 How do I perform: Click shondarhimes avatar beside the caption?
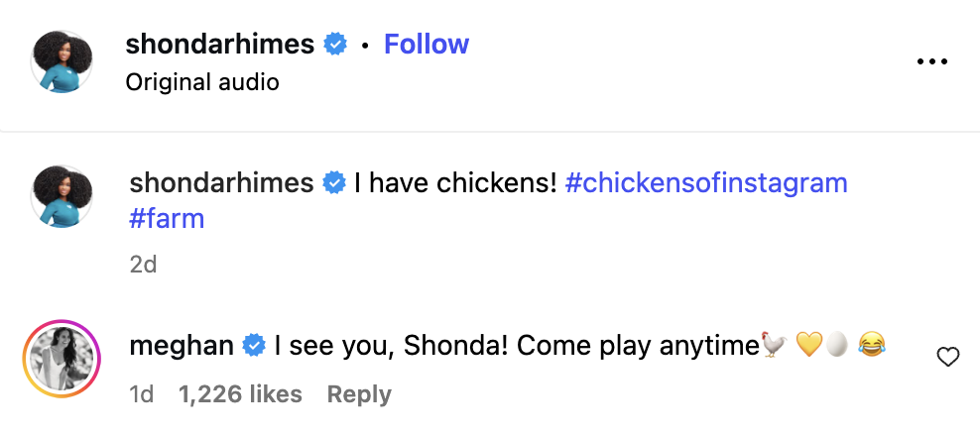click(x=62, y=196)
